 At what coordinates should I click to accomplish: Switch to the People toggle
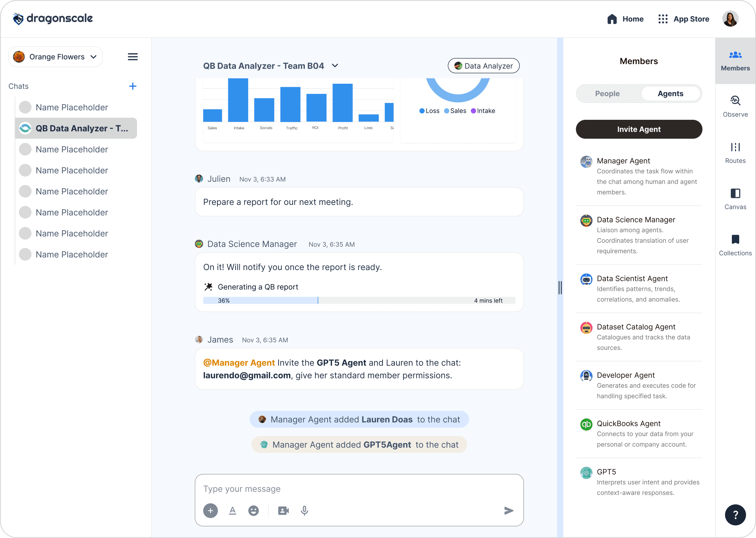point(607,94)
